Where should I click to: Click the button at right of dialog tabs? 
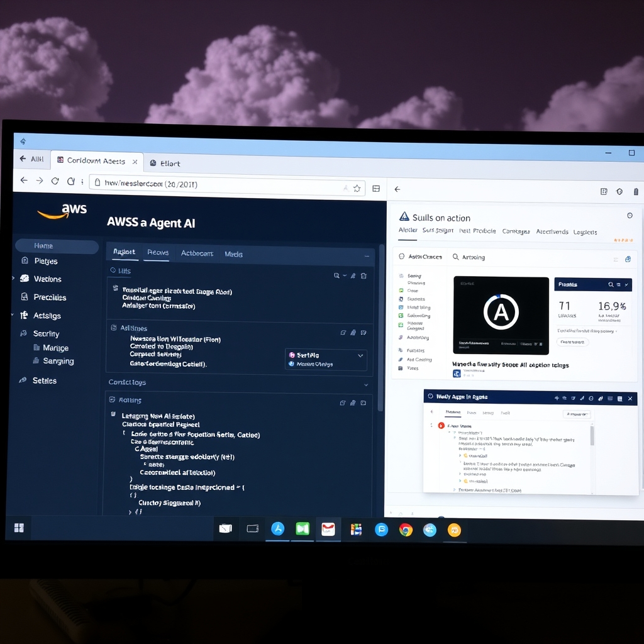coord(577,414)
